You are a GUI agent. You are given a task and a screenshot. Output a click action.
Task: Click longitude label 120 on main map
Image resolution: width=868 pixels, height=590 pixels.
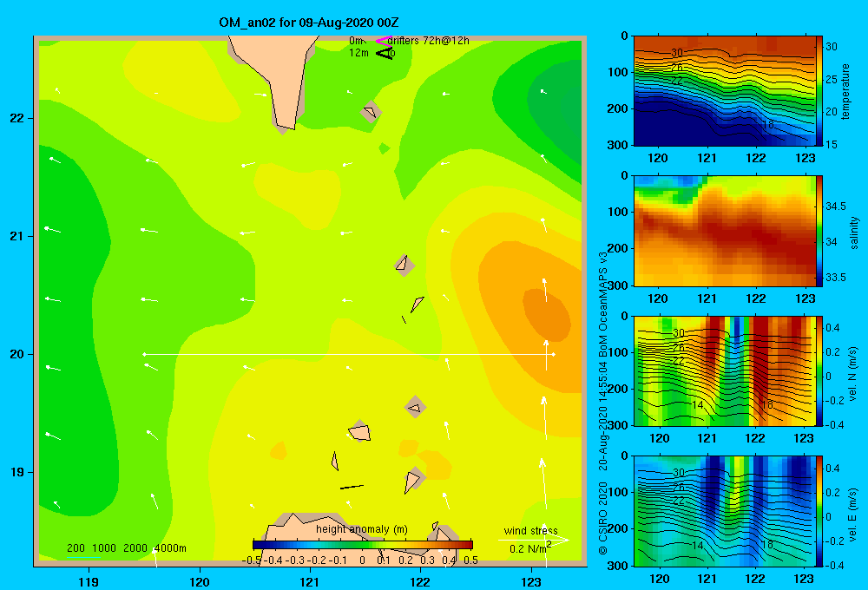(200, 581)
